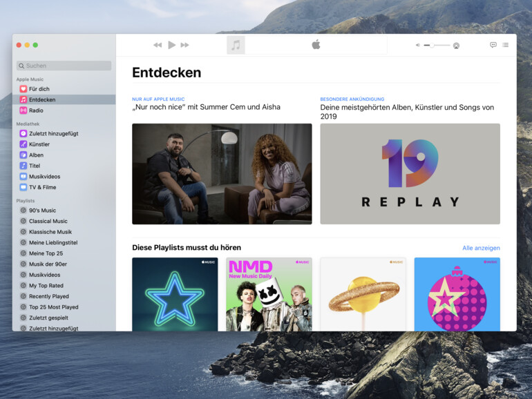Open the Classical Music playlist
The image size is (532, 399).
point(64,221)
